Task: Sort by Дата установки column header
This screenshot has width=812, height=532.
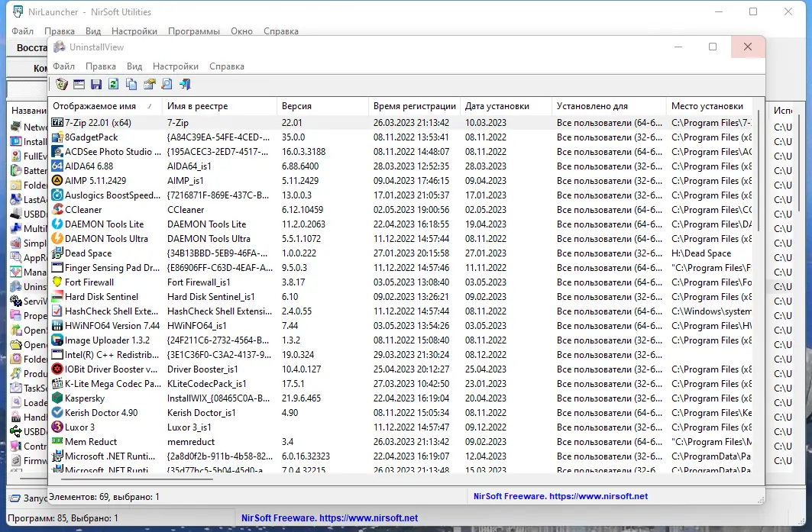Action: [x=506, y=106]
